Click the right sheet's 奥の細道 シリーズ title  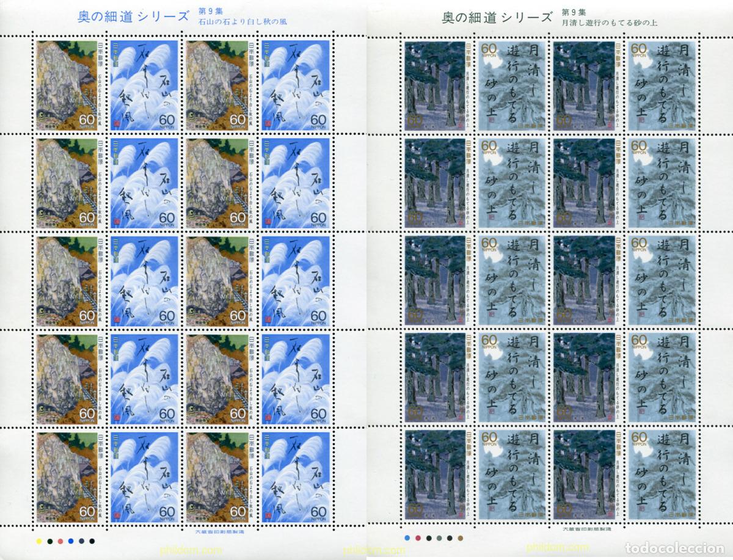[497, 16]
